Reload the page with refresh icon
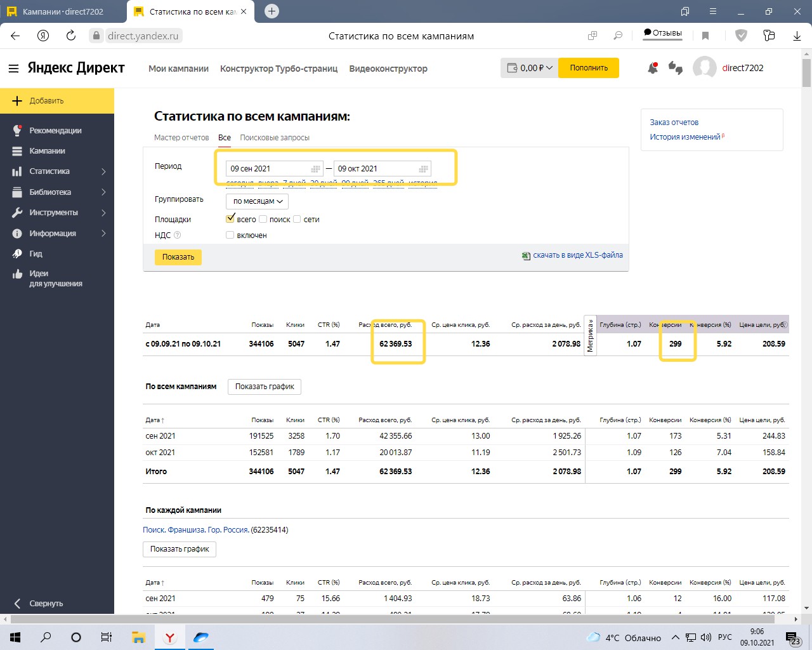 (x=71, y=36)
